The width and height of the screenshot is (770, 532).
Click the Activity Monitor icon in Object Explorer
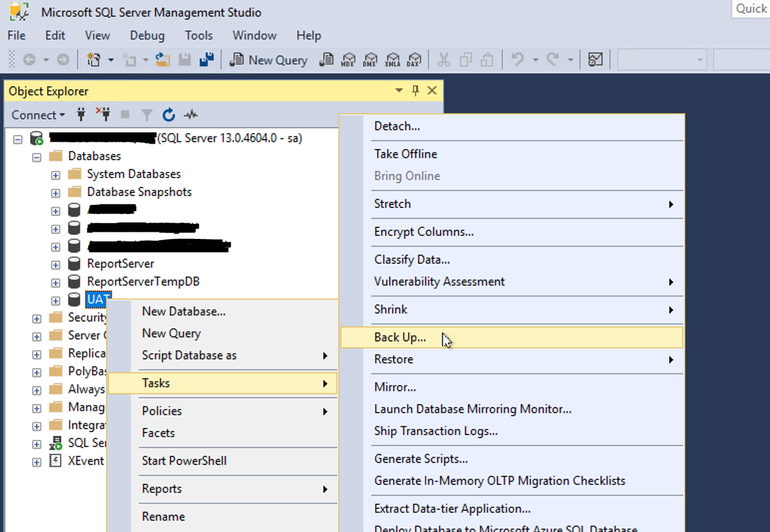click(191, 116)
